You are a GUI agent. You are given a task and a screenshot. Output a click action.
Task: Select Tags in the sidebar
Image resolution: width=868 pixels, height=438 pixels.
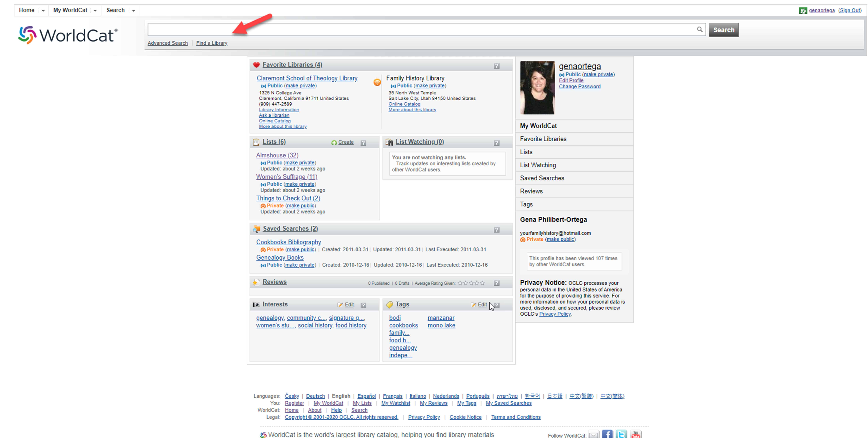click(574, 204)
